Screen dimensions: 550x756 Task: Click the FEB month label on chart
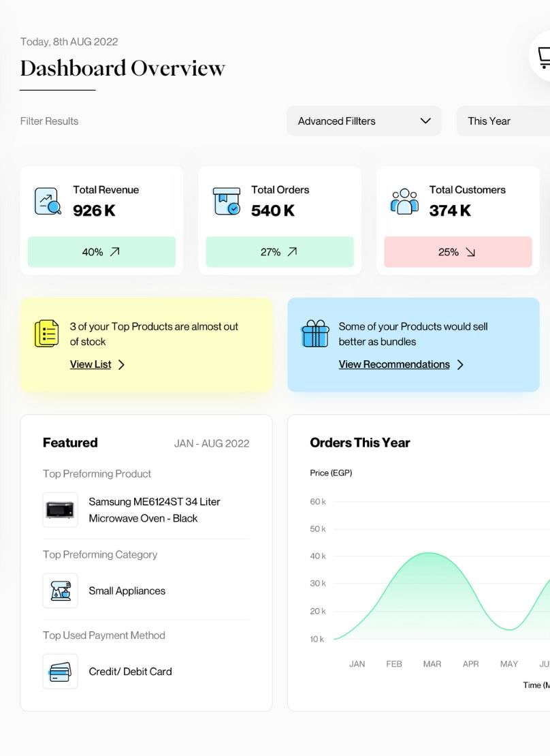pos(394,664)
